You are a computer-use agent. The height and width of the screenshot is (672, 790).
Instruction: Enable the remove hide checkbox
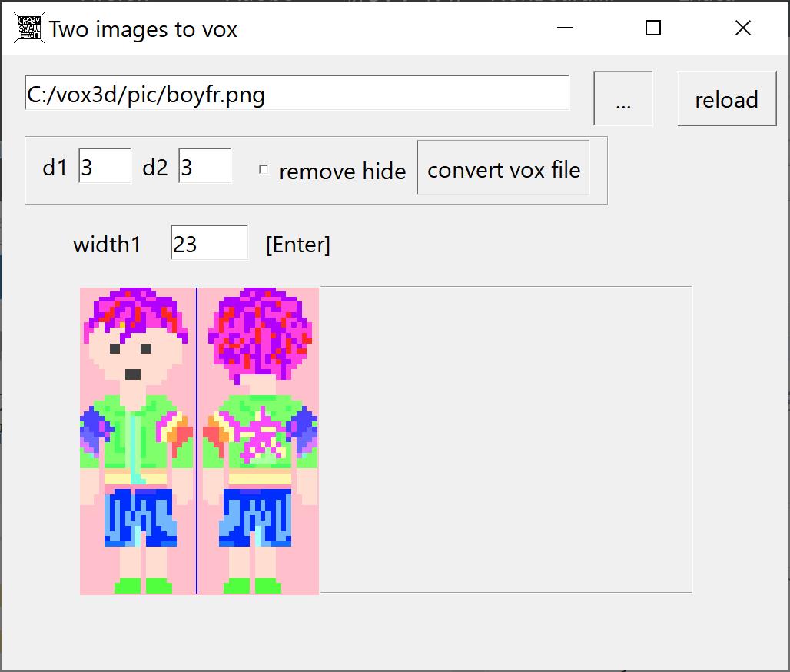click(264, 170)
